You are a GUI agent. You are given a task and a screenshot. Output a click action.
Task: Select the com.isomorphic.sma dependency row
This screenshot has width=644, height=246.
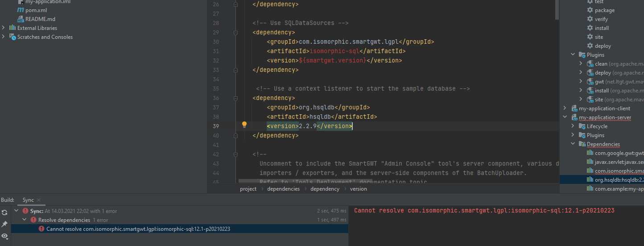pos(602,171)
